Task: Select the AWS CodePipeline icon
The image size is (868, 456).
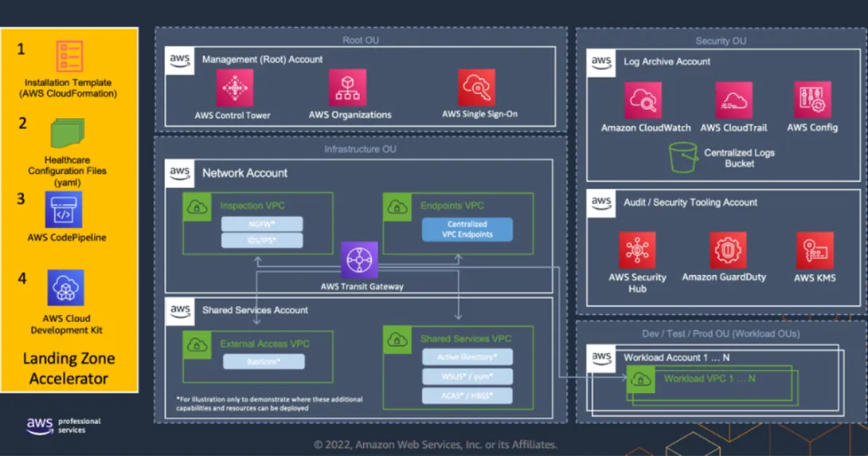Action: 64,210
